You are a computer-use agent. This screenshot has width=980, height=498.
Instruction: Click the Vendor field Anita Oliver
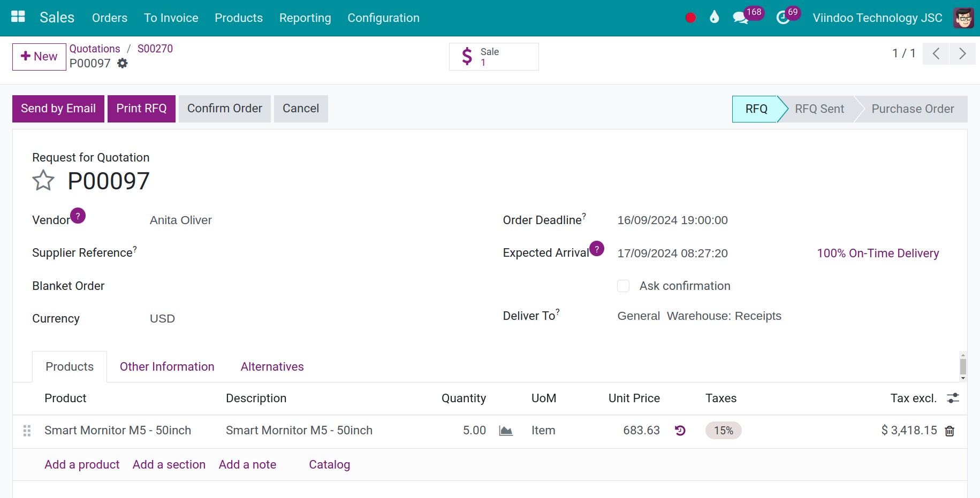click(181, 220)
